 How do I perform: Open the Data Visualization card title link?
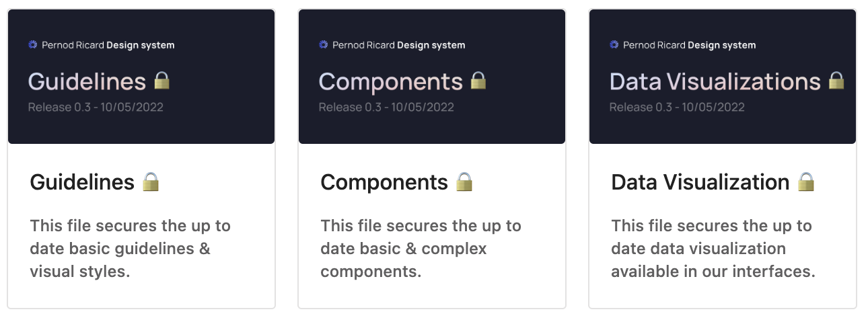coord(700,182)
